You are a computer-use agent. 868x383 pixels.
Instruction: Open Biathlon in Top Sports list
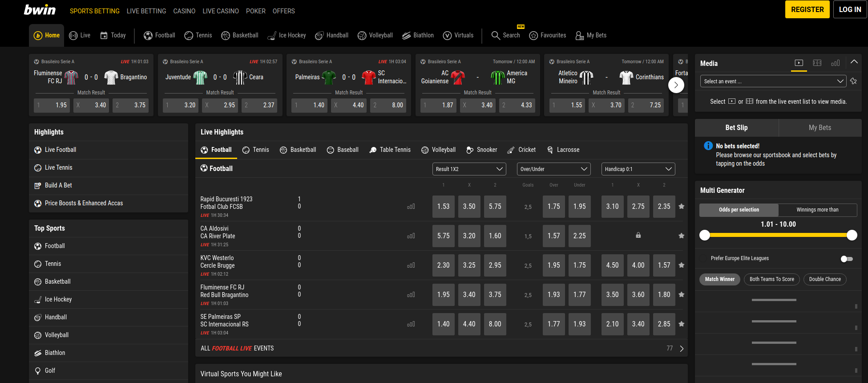pyautogui.click(x=109, y=353)
